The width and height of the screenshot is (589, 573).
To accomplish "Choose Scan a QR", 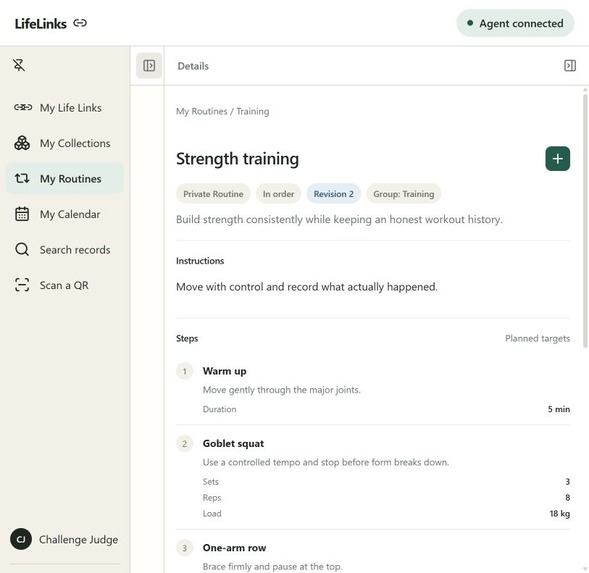I will pyautogui.click(x=65, y=285).
